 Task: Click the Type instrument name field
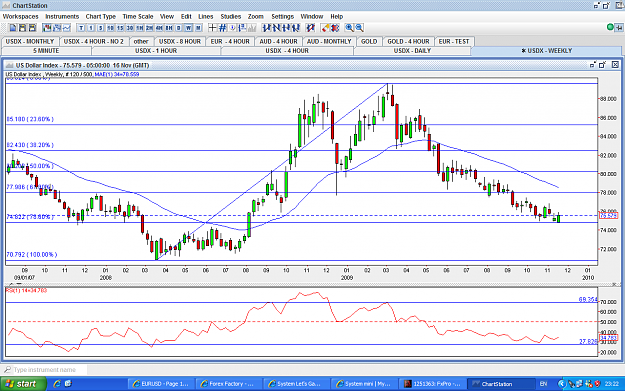click(49, 370)
